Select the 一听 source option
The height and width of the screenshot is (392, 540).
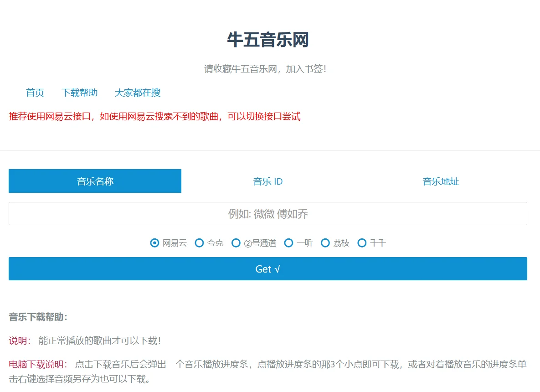click(288, 243)
